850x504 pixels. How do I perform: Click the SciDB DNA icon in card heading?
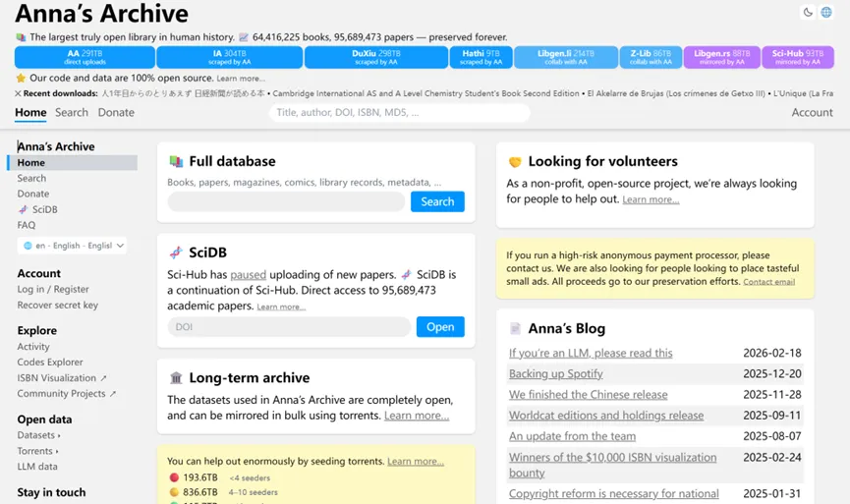(x=176, y=252)
